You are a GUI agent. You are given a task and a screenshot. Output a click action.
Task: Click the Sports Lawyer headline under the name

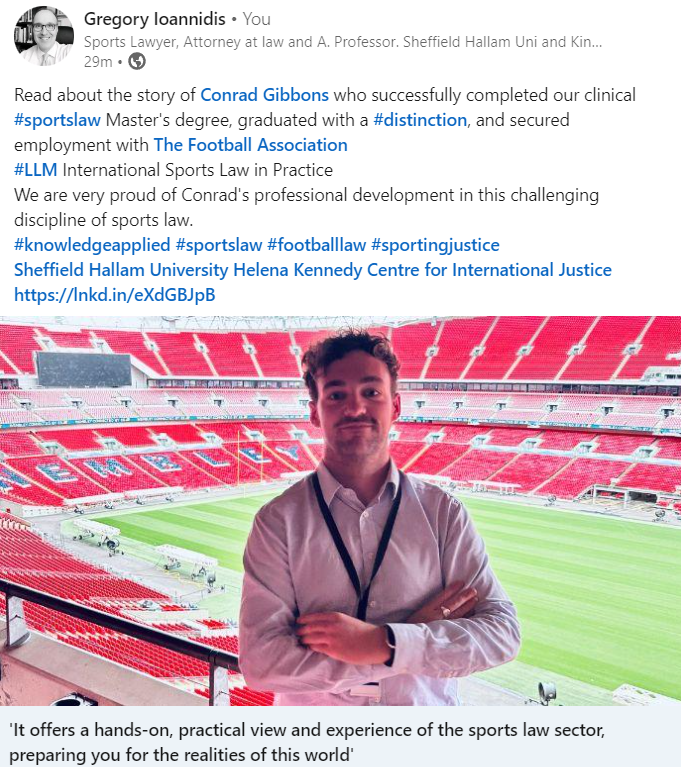click(x=342, y=41)
